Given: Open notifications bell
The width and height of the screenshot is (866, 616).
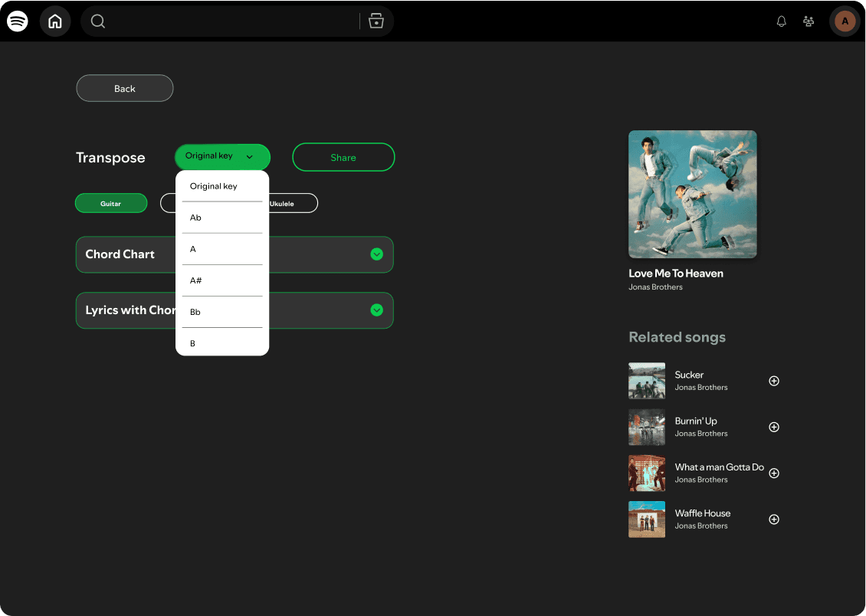Looking at the screenshot, I should 781,21.
